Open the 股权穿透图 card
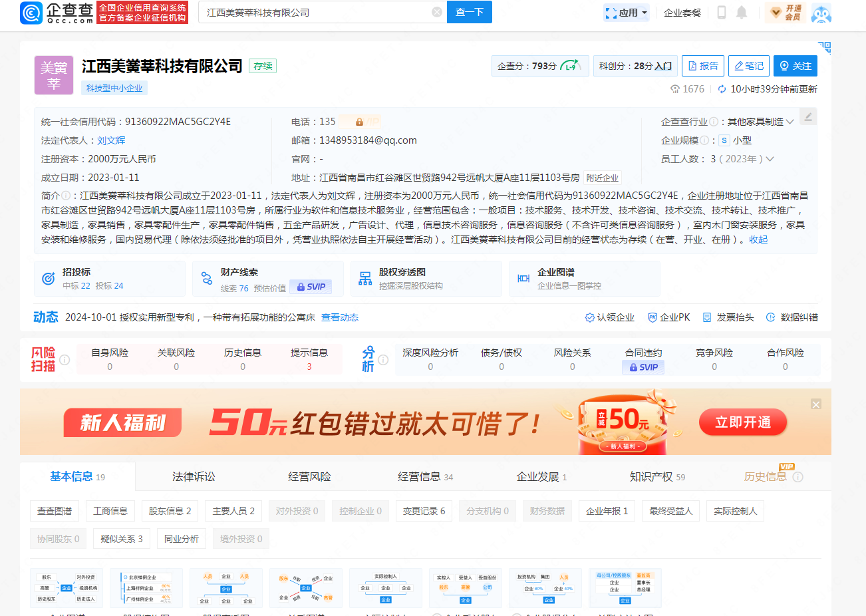The width and height of the screenshot is (866, 616). [x=426, y=279]
